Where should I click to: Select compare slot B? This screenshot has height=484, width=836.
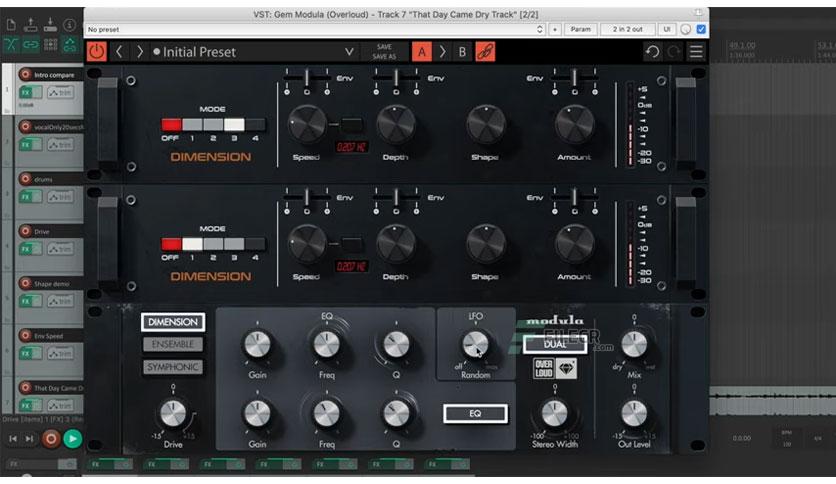462,52
